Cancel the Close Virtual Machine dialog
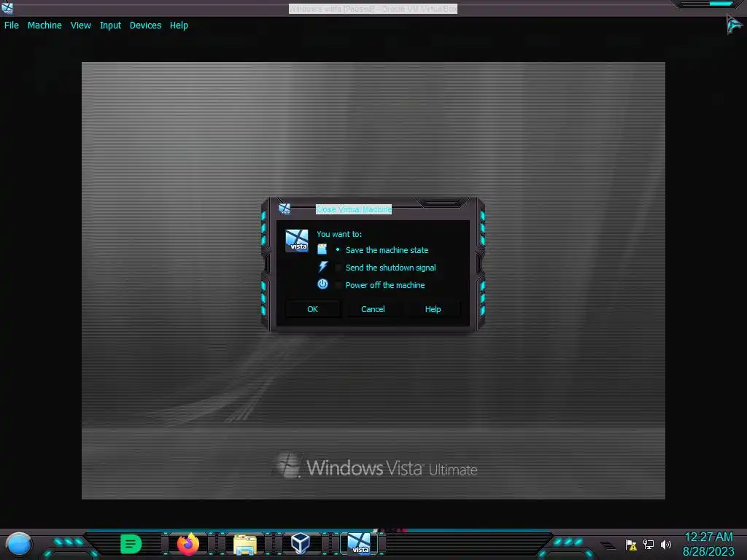Image resolution: width=747 pixels, height=560 pixels. [373, 309]
